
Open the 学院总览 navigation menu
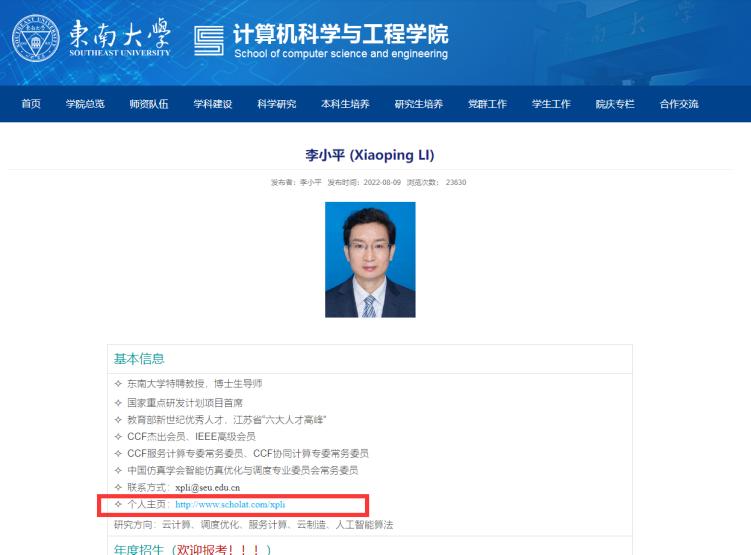85,105
